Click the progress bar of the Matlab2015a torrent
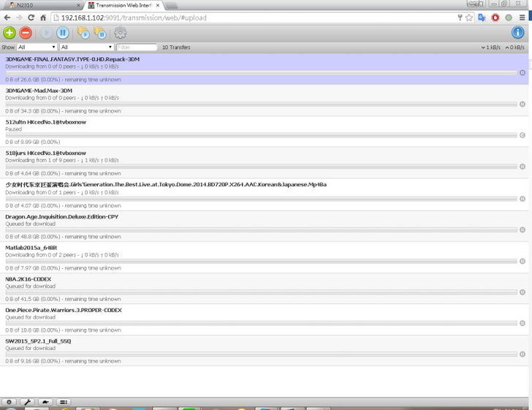This screenshot has height=410, width=532. [261, 261]
